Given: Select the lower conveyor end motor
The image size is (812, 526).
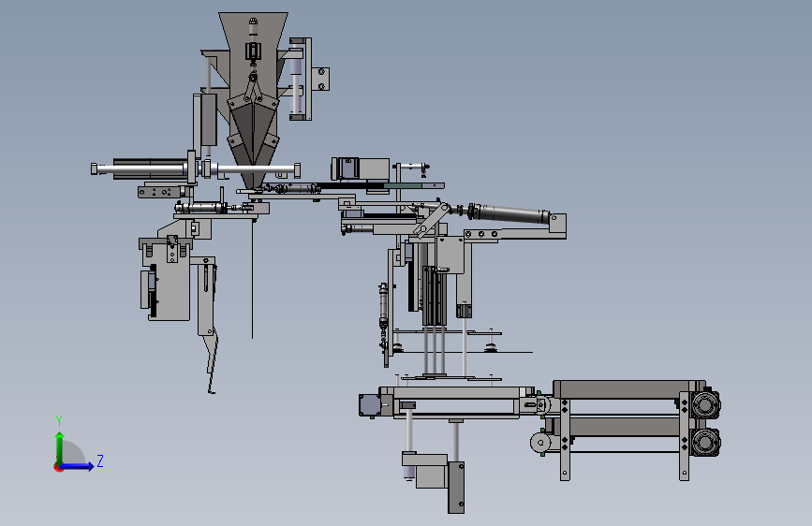Looking at the screenshot, I should pyautogui.click(x=705, y=442).
